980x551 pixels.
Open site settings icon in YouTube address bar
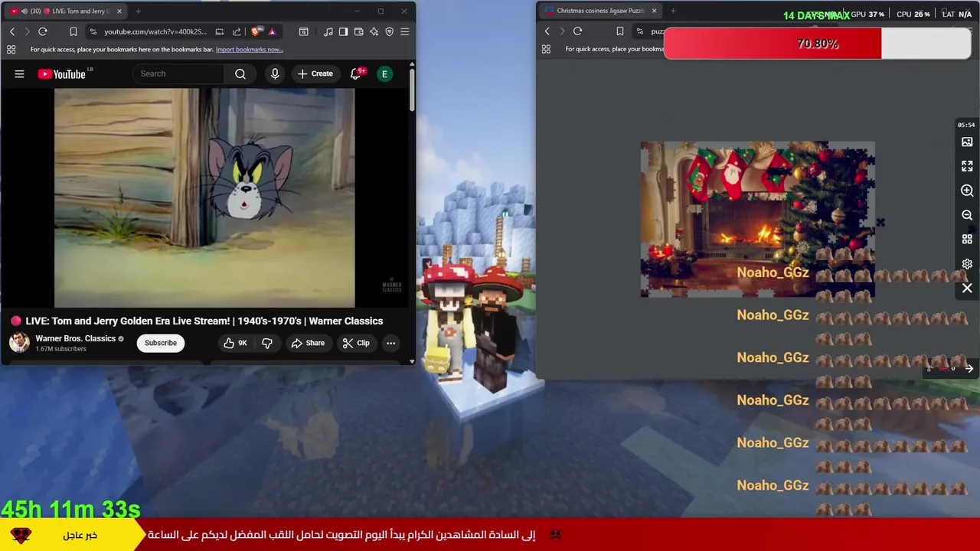[93, 31]
